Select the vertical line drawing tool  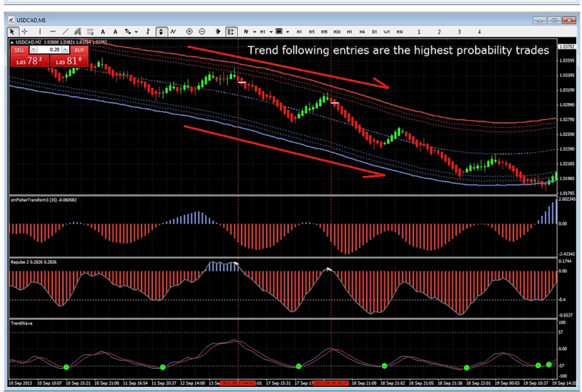click(x=40, y=32)
